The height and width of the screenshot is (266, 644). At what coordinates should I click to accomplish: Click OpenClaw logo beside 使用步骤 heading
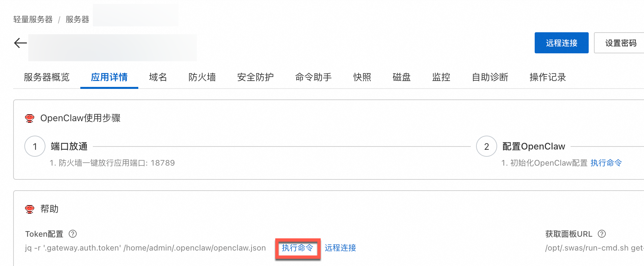click(30, 118)
